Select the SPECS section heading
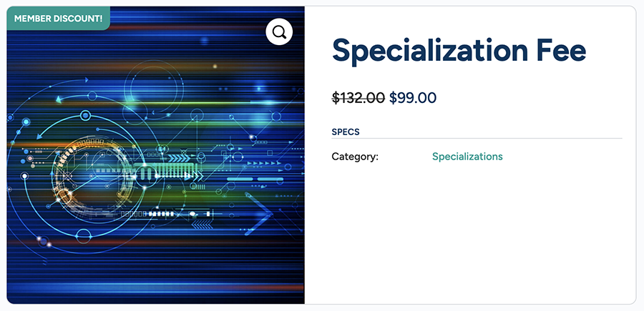The width and height of the screenshot is (644, 311). (346, 132)
